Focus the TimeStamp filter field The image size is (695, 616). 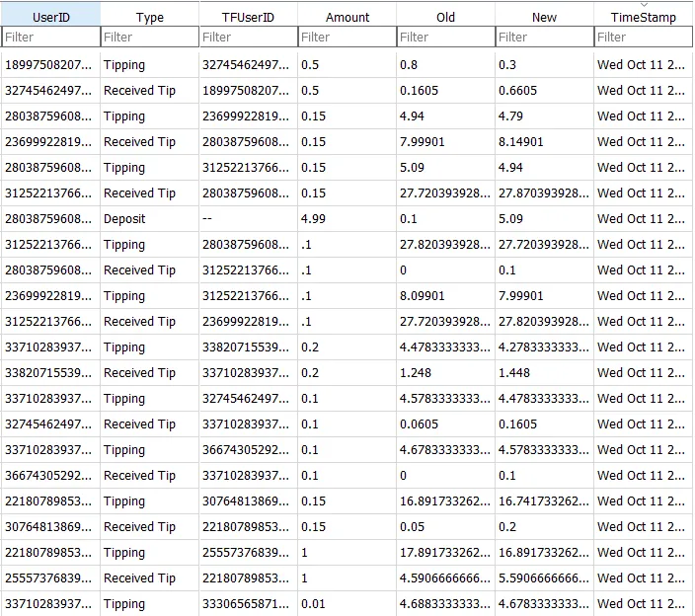pyautogui.click(x=643, y=37)
